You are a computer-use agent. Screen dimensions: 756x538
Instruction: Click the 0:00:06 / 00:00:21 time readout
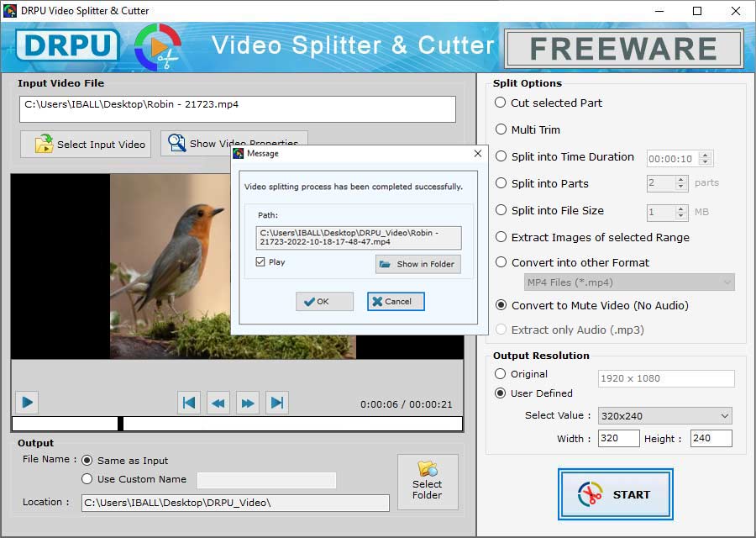407,404
